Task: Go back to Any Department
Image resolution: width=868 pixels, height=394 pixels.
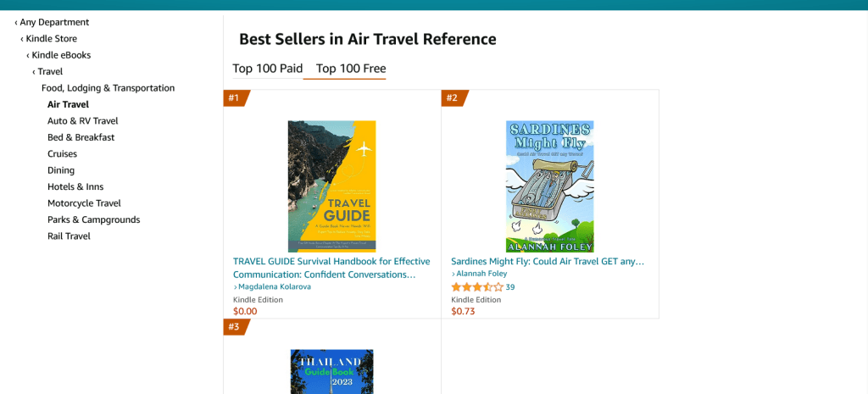Action: [x=54, y=22]
